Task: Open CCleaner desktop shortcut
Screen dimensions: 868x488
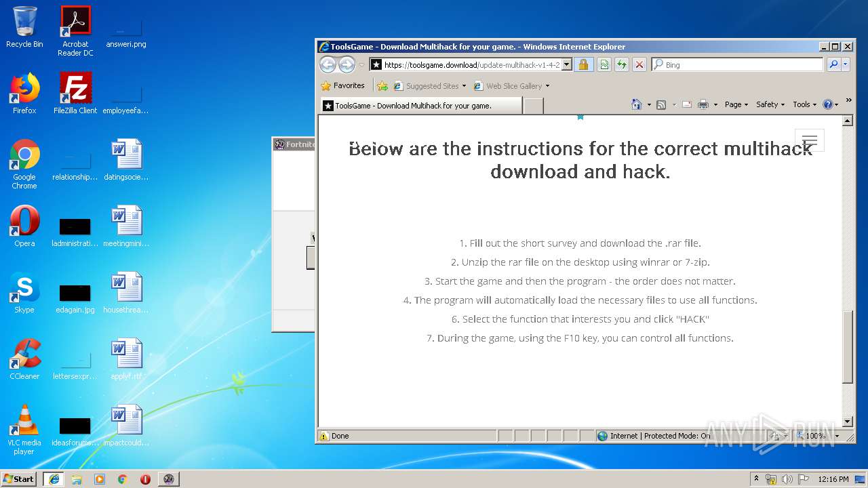Action: tap(24, 359)
